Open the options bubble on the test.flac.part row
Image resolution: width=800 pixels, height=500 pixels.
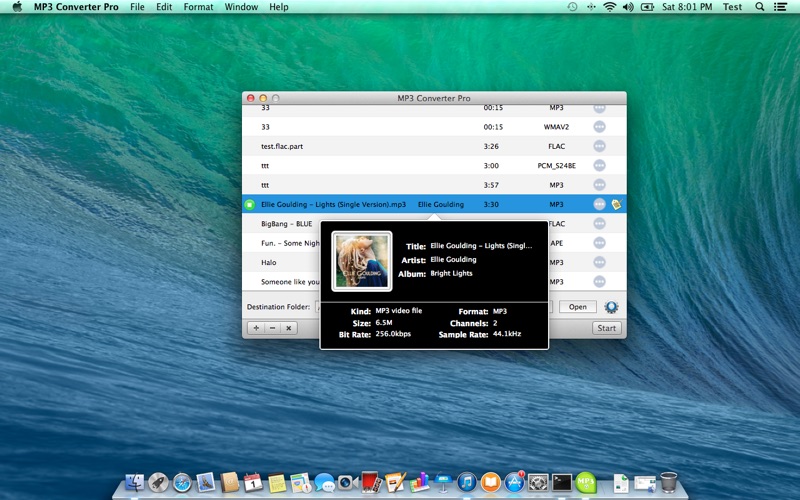click(599, 146)
